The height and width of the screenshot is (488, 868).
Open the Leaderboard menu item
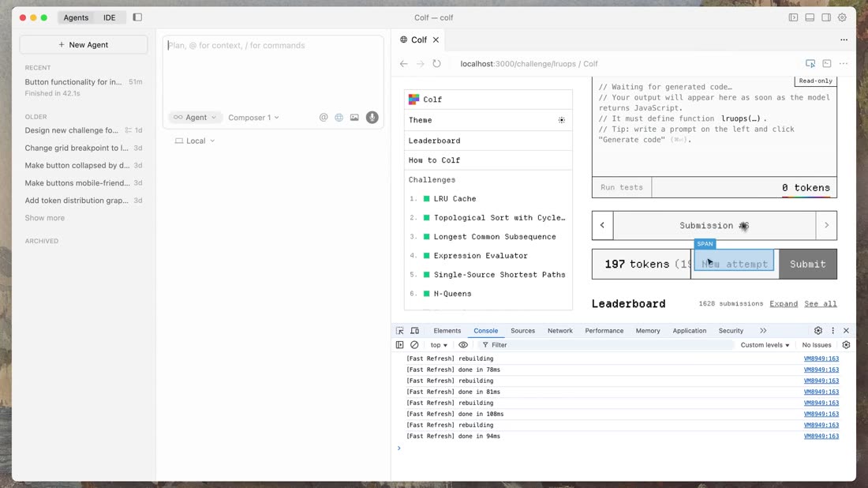tap(488, 141)
